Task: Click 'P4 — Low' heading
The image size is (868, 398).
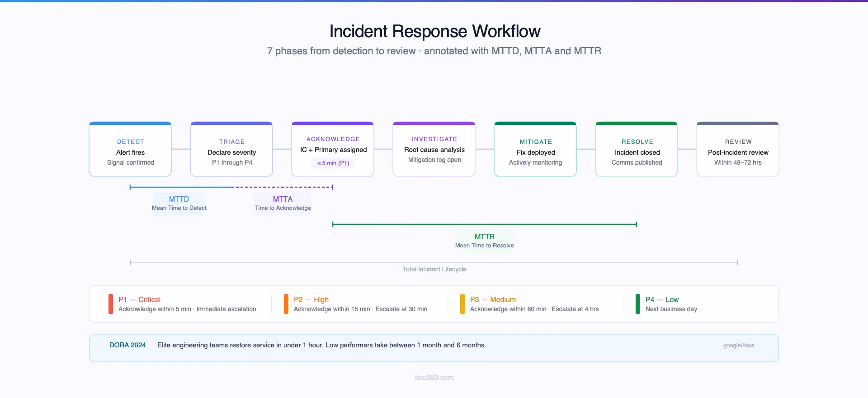Action: point(662,299)
